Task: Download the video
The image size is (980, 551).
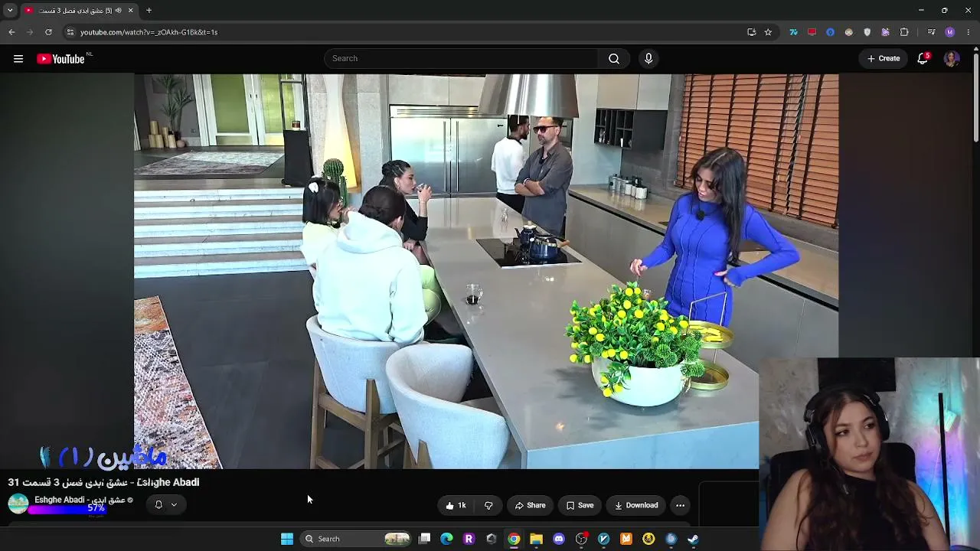Action: coord(636,505)
